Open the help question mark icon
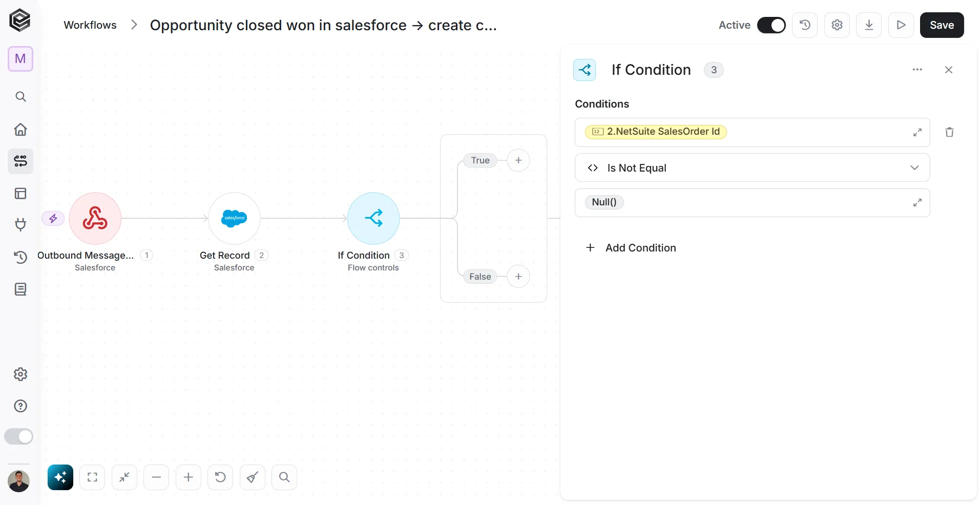Screen dimensions: 980x505 [20, 406]
